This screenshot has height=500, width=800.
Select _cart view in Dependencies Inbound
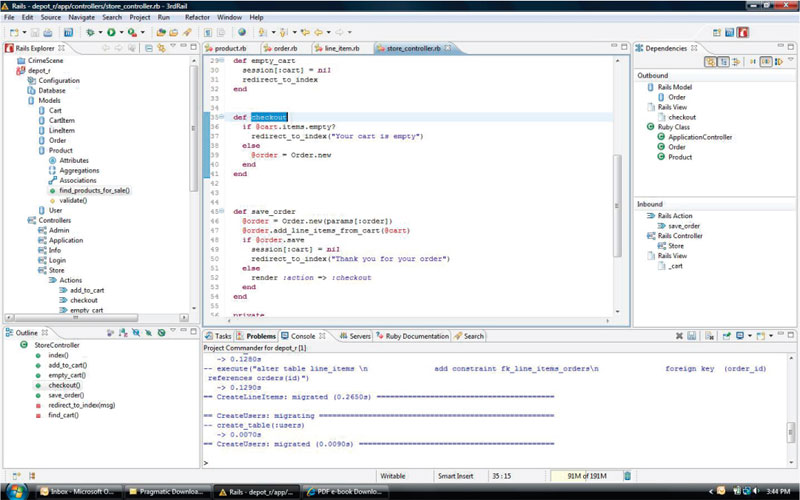click(676, 266)
